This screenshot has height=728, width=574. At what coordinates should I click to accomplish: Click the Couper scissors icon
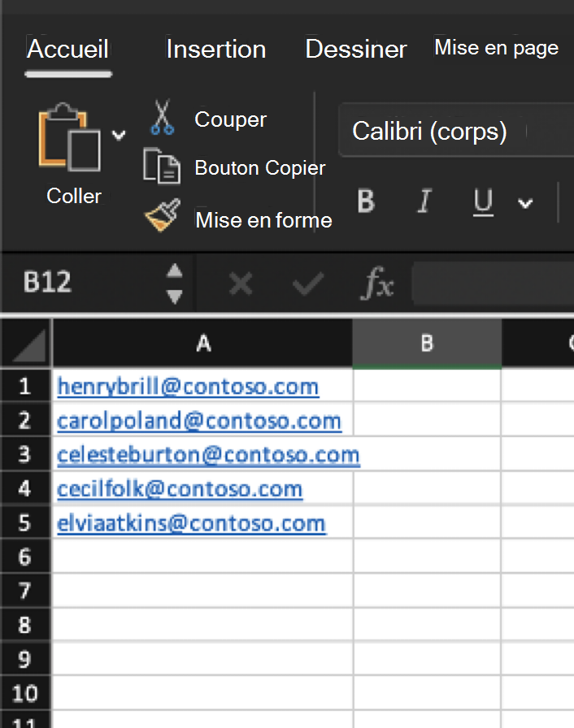162,118
